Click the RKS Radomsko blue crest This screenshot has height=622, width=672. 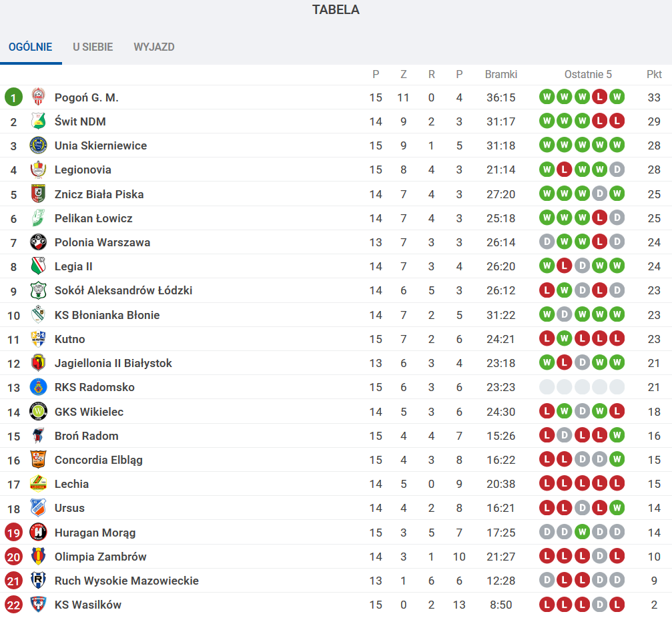(x=38, y=387)
